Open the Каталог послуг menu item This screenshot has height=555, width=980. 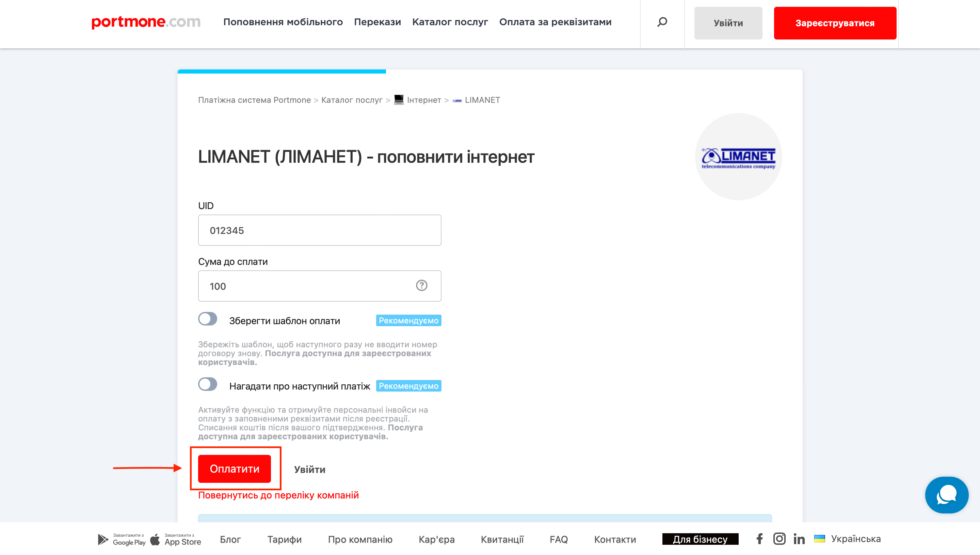[450, 22]
